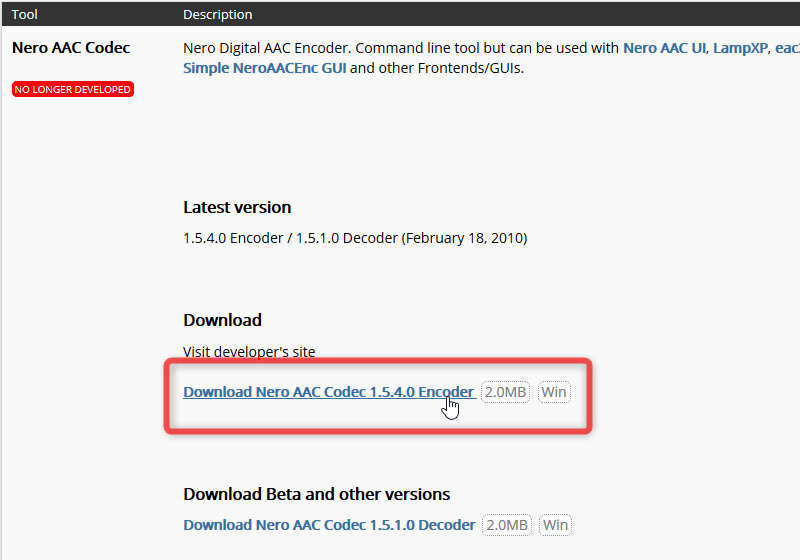Click the Win badge beside Encoder link

tap(554, 392)
